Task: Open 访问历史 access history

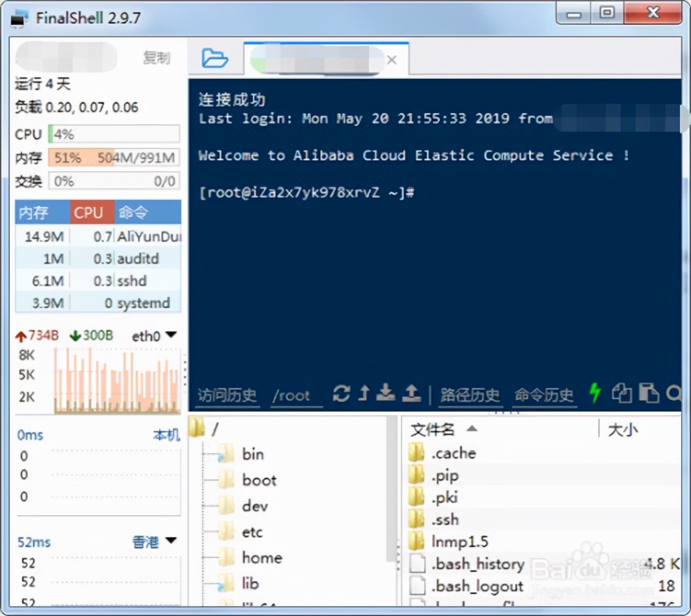Action: (227, 396)
